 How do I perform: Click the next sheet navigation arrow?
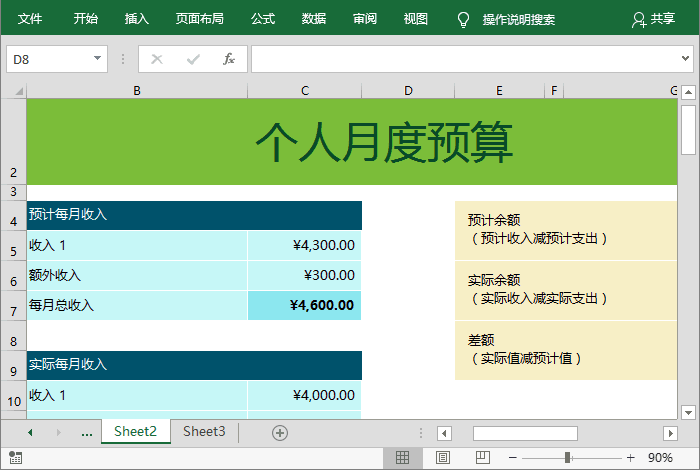coord(58,433)
